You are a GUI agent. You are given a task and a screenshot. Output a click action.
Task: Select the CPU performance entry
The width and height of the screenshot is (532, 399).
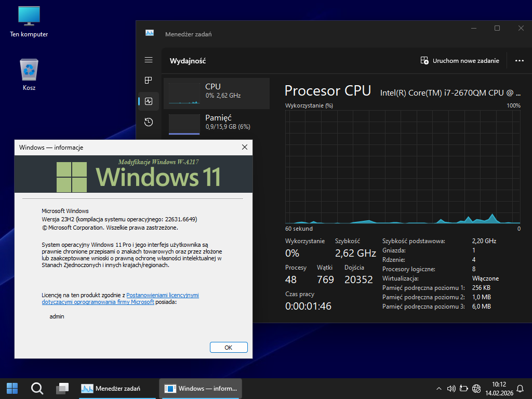pos(217,94)
